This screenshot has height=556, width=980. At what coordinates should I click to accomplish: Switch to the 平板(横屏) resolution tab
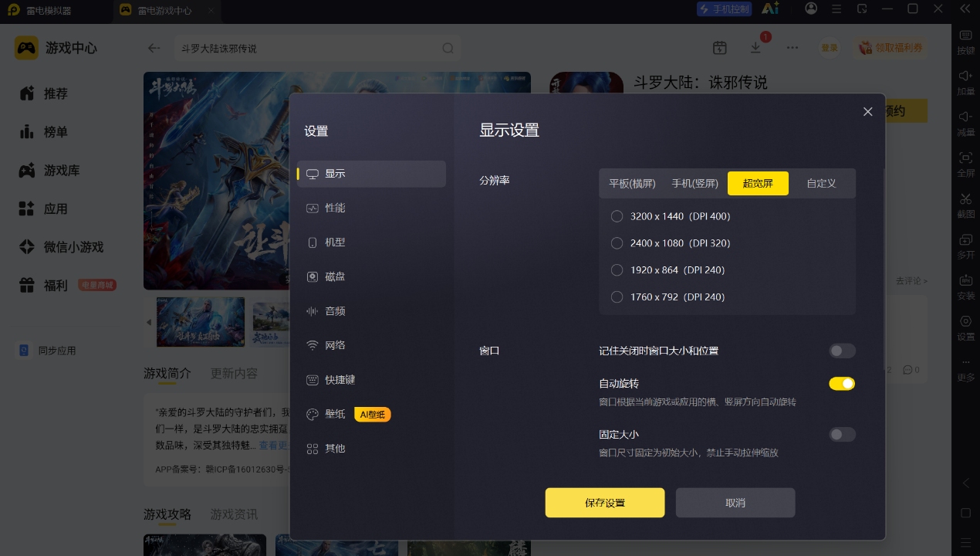point(632,184)
